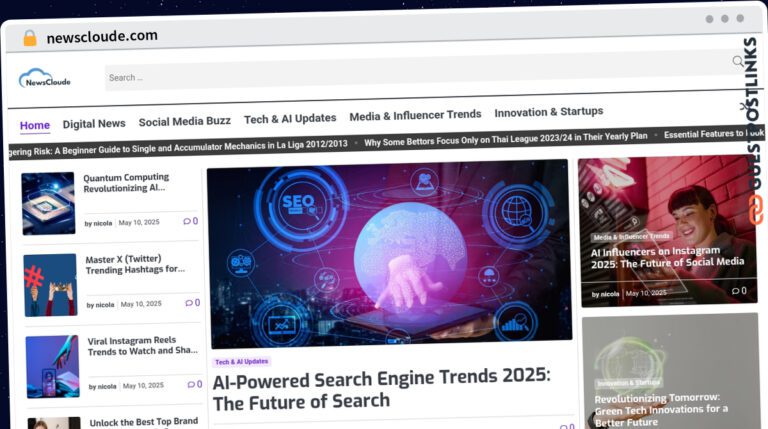Click Tech & AI Updates category tag

241,362
